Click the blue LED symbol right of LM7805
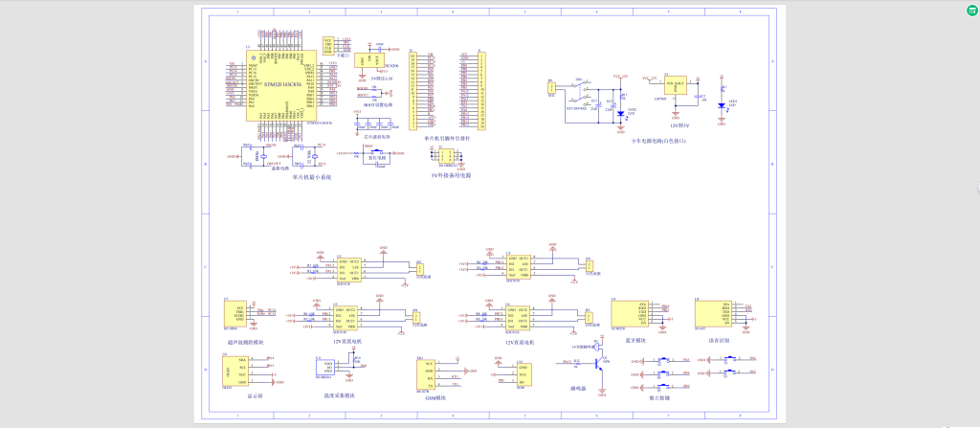Screen dimensions: 980x428 pos(722,106)
